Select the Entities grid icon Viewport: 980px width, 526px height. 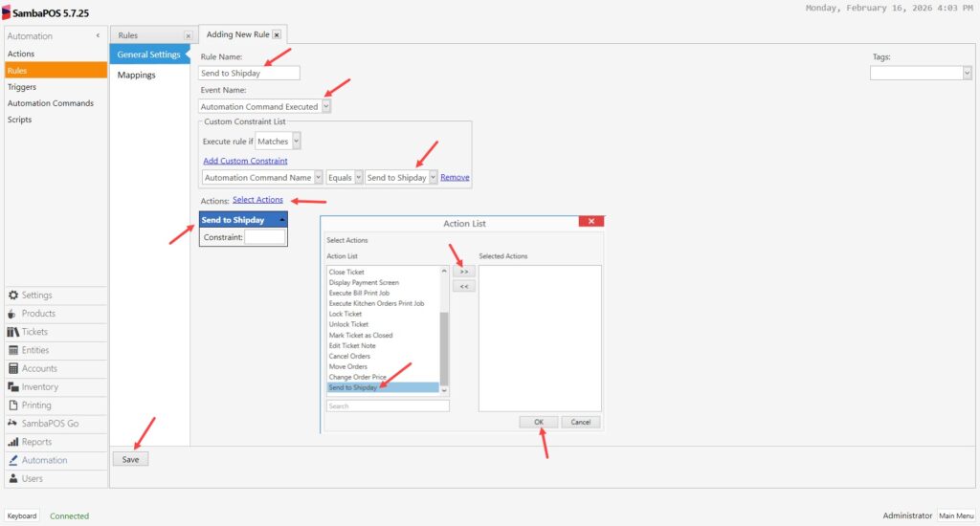(13, 350)
